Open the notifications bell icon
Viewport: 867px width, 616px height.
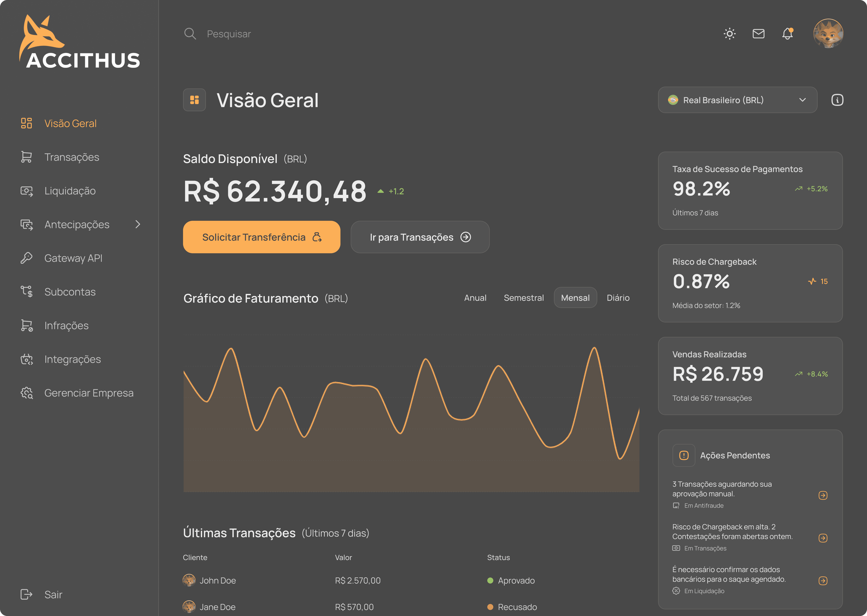[x=787, y=34]
